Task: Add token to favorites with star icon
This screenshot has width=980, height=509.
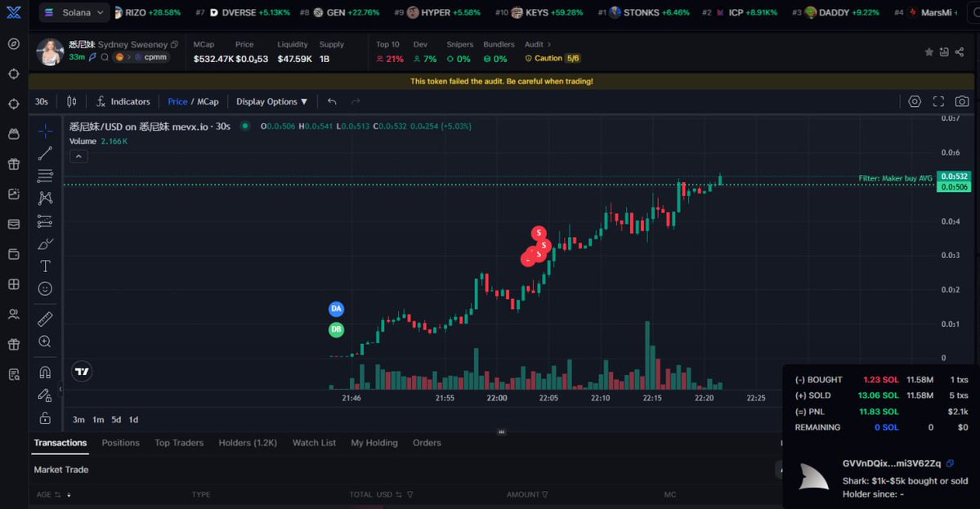Action: [929, 51]
